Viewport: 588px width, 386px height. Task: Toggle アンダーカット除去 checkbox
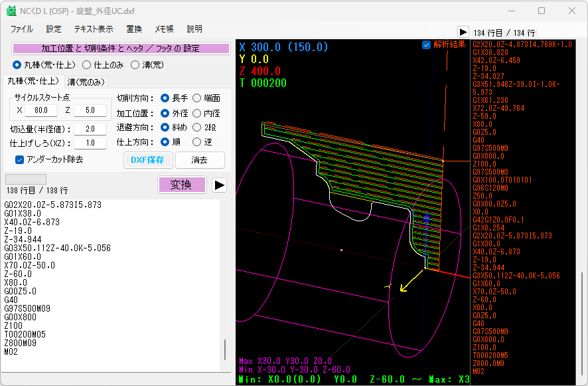[20, 159]
